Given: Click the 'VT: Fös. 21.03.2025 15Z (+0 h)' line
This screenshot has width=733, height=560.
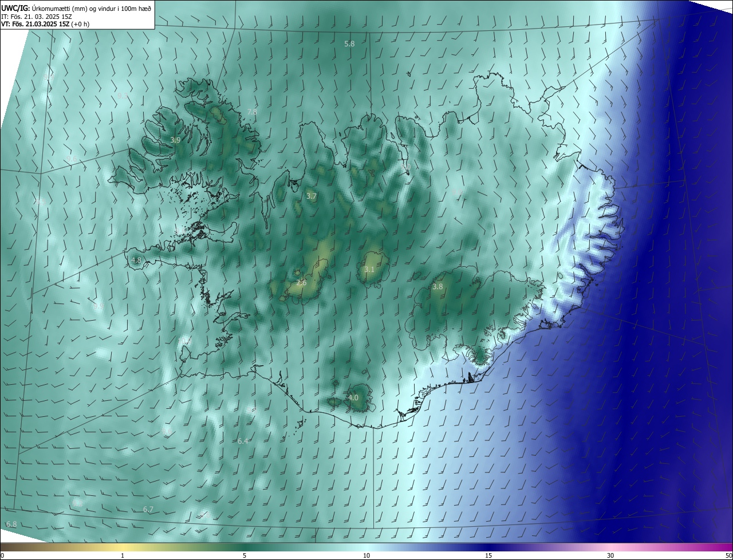Looking at the screenshot, I should point(45,24).
